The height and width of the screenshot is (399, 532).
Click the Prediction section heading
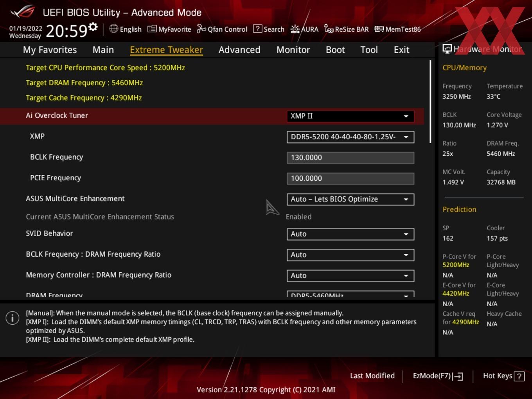point(459,209)
